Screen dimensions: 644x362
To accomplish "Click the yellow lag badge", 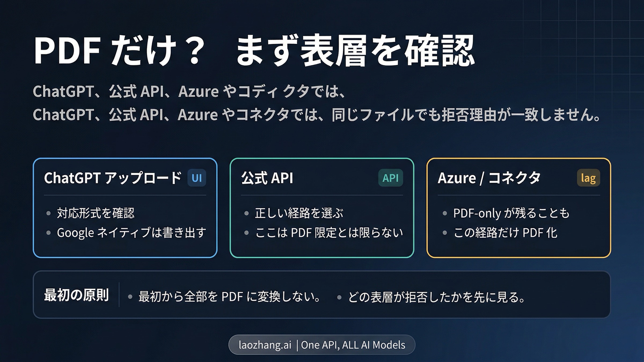I will [x=588, y=178].
